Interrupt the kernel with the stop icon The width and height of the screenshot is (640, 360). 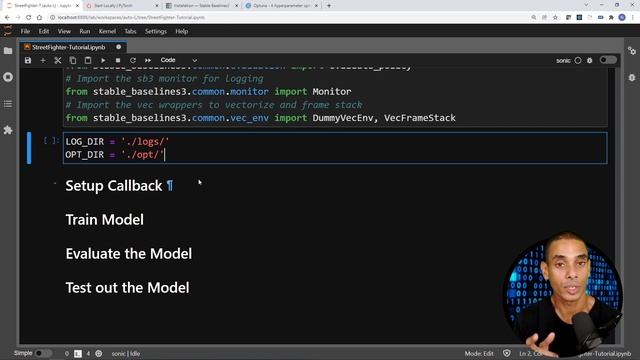(118, 60)
